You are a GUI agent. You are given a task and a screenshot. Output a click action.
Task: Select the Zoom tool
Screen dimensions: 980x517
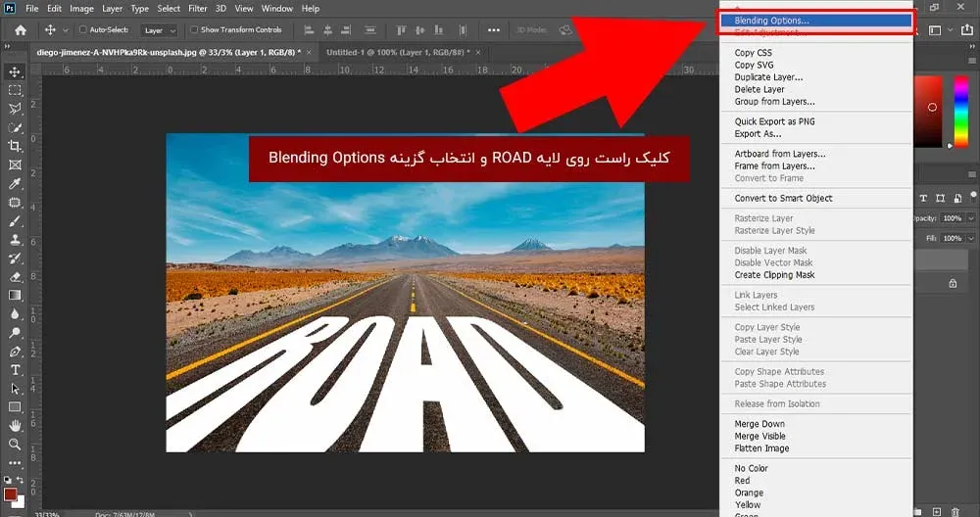click(x=15, y=445)
